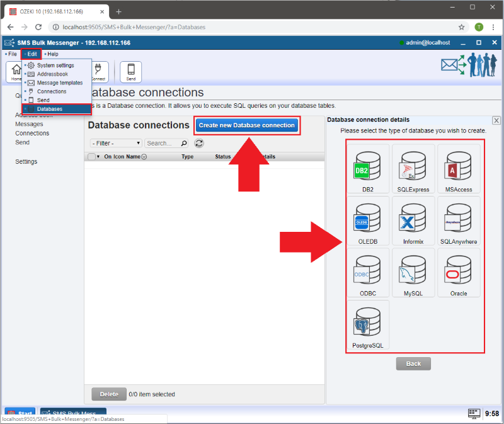Click Create new Database connection button
The width and height of the screenshot is (504, 424).
point(246,125)
